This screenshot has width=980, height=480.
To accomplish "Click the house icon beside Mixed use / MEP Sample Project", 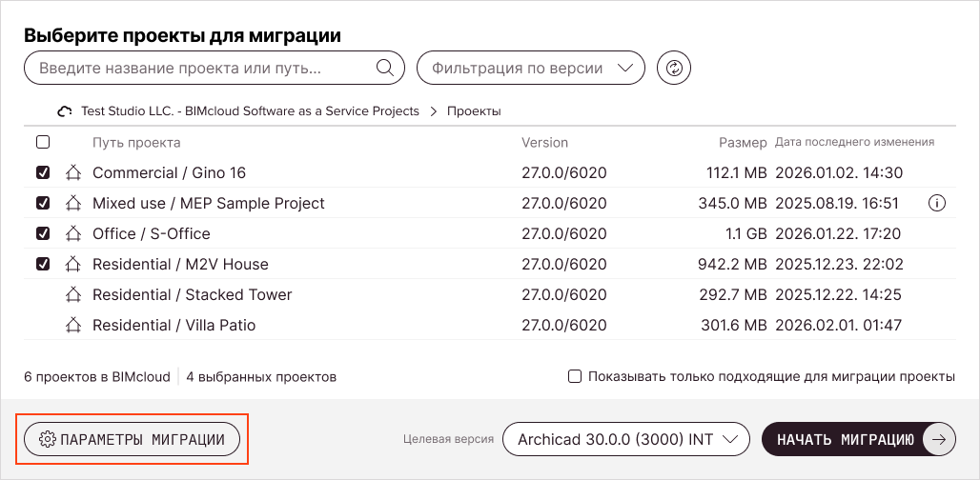I will pos(73,203).
